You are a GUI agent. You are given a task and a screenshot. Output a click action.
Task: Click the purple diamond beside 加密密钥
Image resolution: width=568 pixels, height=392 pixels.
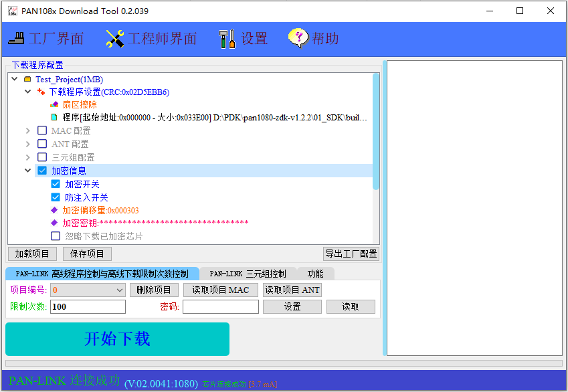(54, 223)
